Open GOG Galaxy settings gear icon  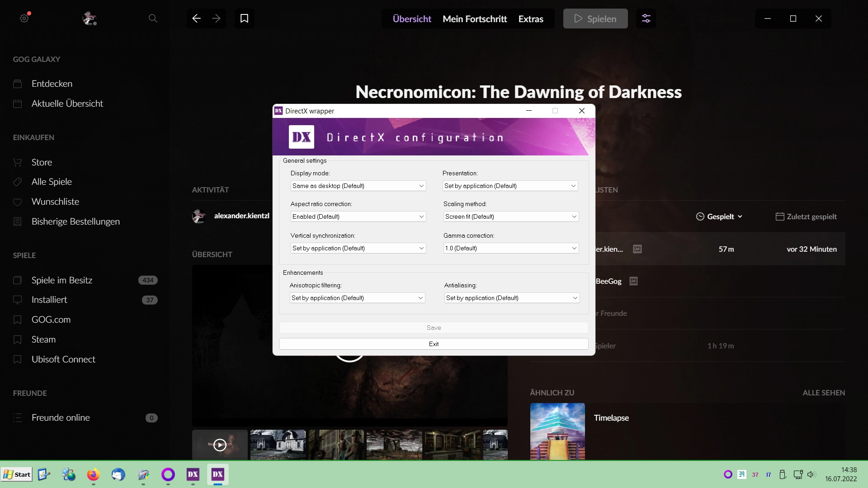pyautogui.click(x=24, y=19)
